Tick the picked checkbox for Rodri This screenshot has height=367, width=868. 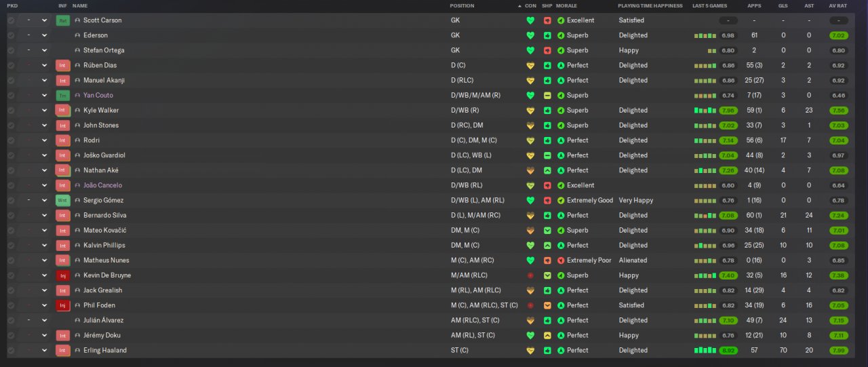point(11,140)
